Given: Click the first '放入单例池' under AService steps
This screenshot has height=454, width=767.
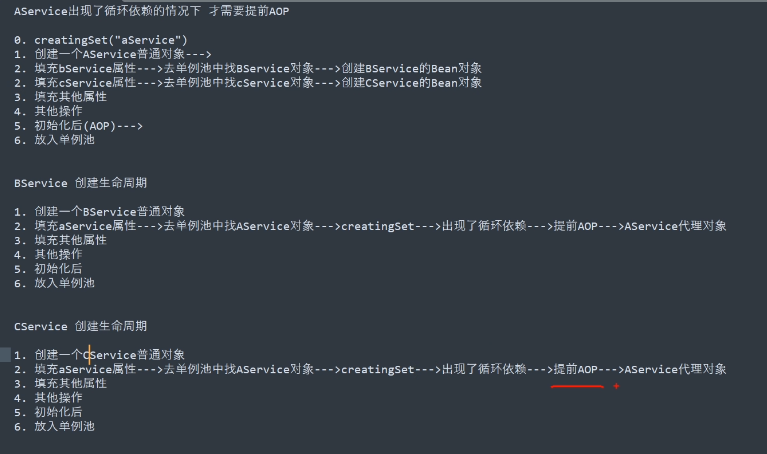Looking at the screenshot, I should click(64, 140).
